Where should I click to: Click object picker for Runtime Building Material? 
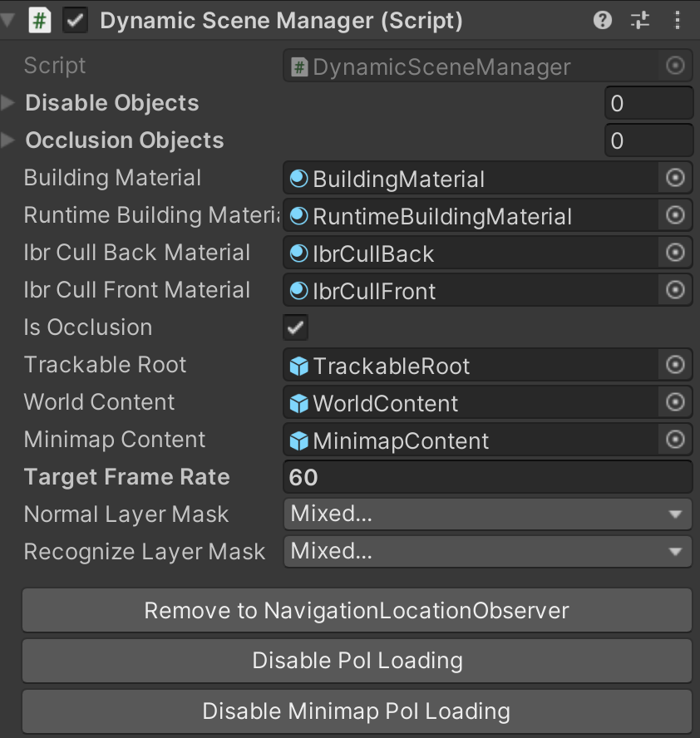tap(675, 215)
